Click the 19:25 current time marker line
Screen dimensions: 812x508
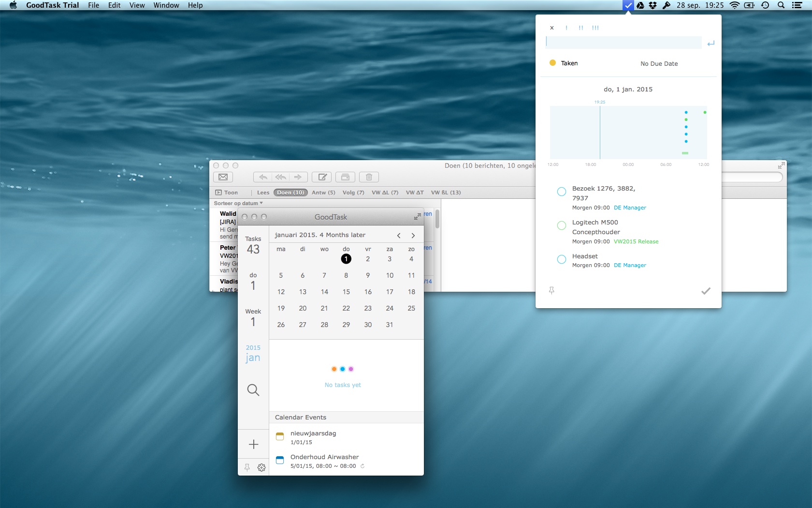coord(600,132)
